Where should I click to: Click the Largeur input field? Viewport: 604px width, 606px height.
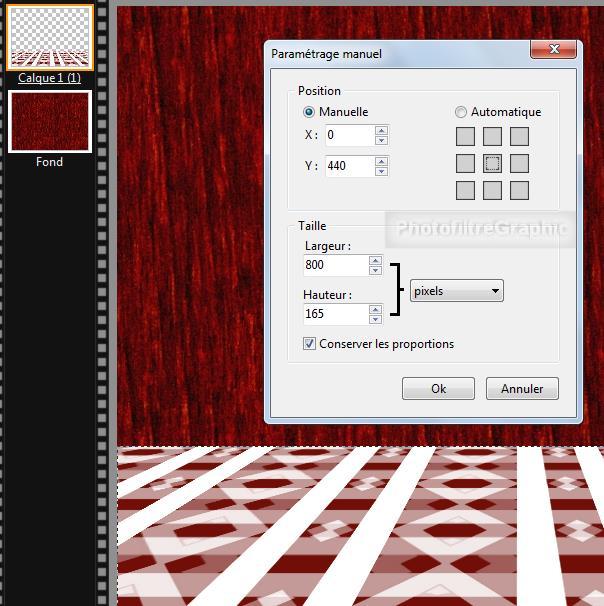pyautogui.click(x=336, y=265)
